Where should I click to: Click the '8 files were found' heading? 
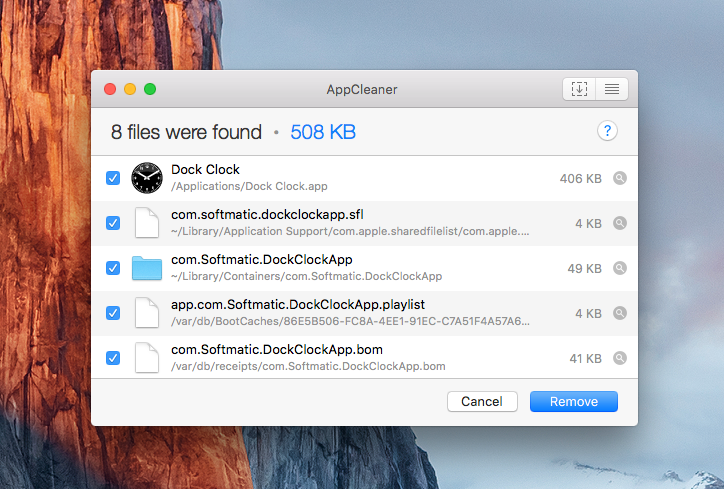(x=186, y=132)
